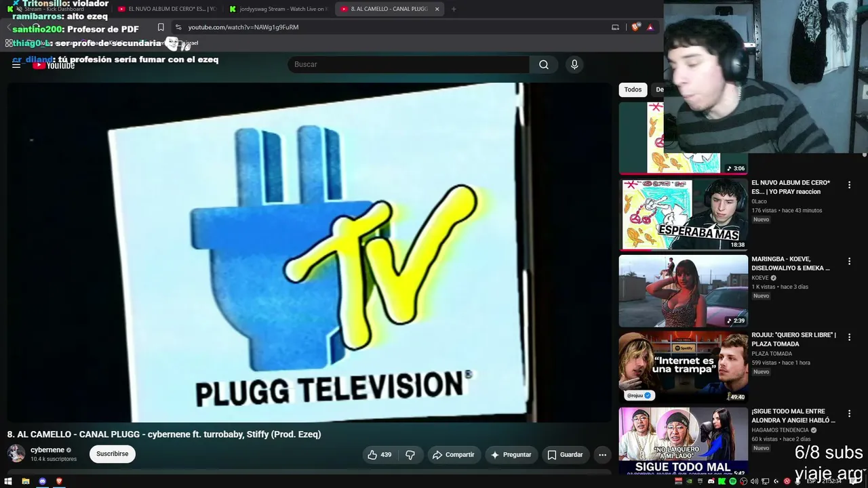
Task: Dislike the AL CAMELLO video
Action: [410, 455]
